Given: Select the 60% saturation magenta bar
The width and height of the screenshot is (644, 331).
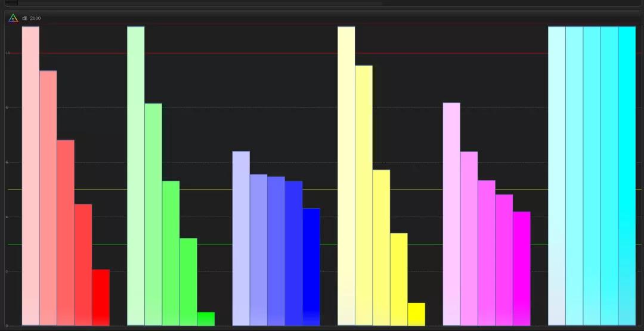Looking at the screenshot, I should [x=487, y=253].
